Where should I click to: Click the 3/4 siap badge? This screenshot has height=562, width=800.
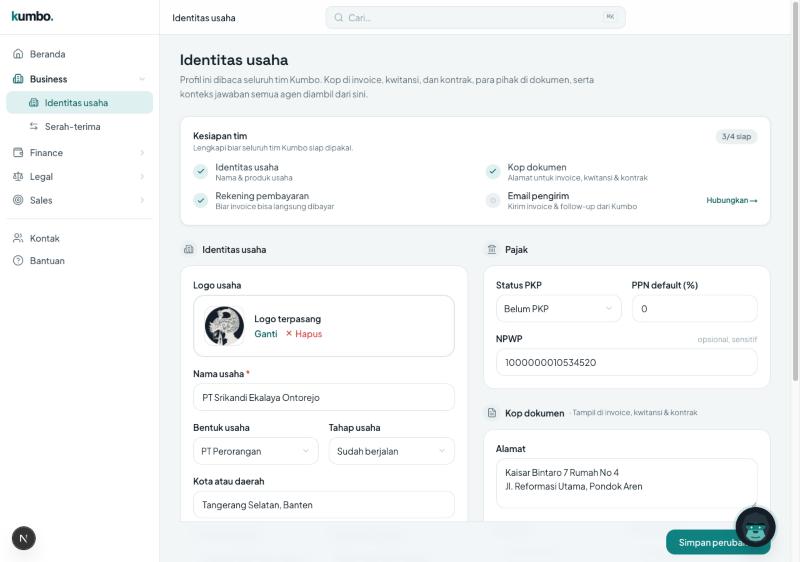coord(736,136)
